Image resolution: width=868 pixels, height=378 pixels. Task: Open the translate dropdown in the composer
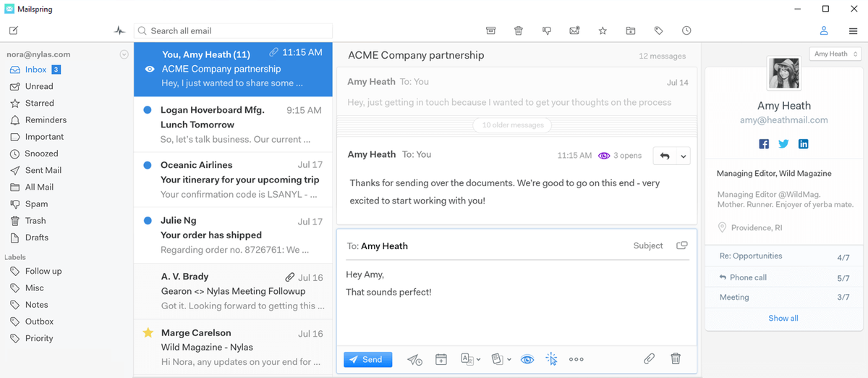point(471,359)
